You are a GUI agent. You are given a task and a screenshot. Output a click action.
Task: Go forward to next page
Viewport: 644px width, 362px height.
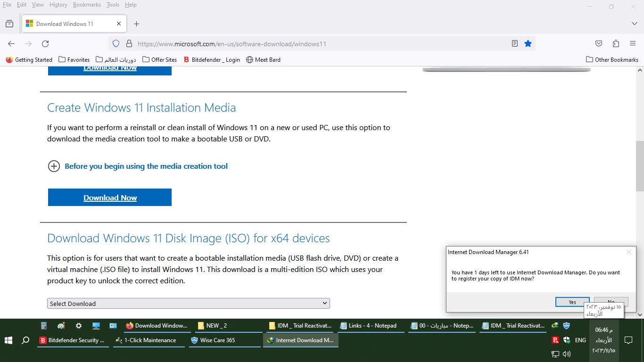pos(28,44)
